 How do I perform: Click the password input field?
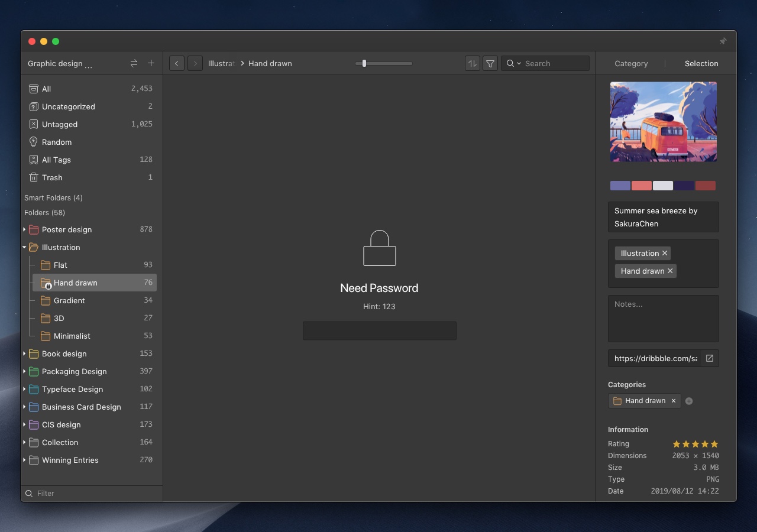tap(380, 330)
